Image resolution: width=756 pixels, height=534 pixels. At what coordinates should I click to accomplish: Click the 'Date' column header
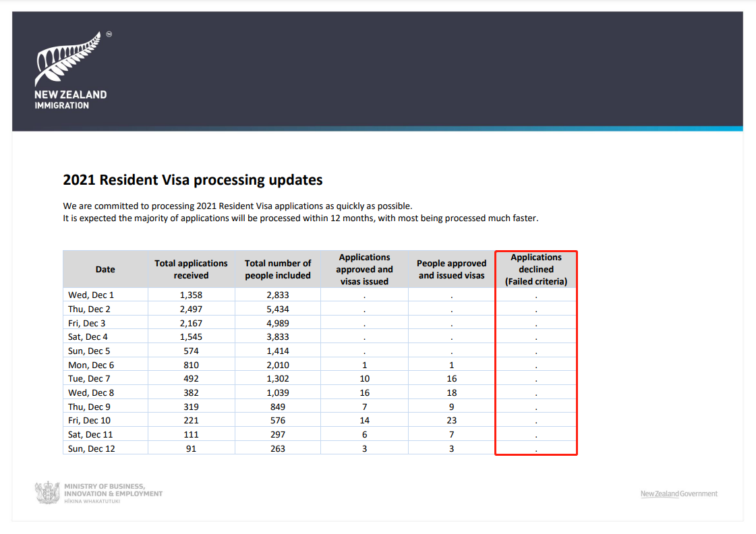click(x=105, y=270)
